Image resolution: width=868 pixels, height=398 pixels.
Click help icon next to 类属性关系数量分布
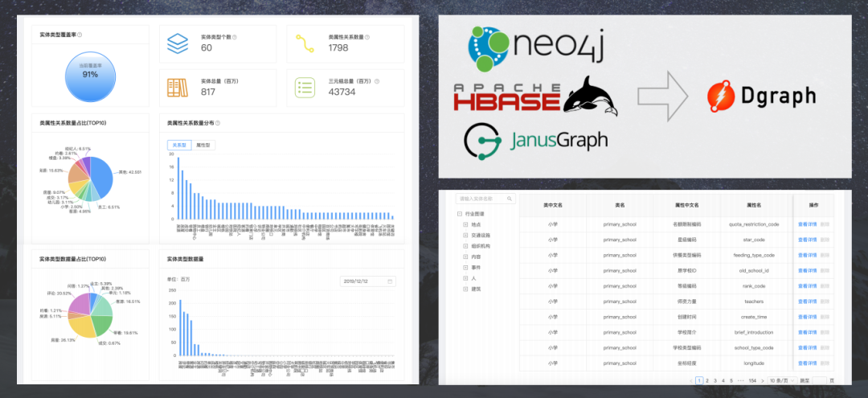pyautogui.click(x=218, y=123)
